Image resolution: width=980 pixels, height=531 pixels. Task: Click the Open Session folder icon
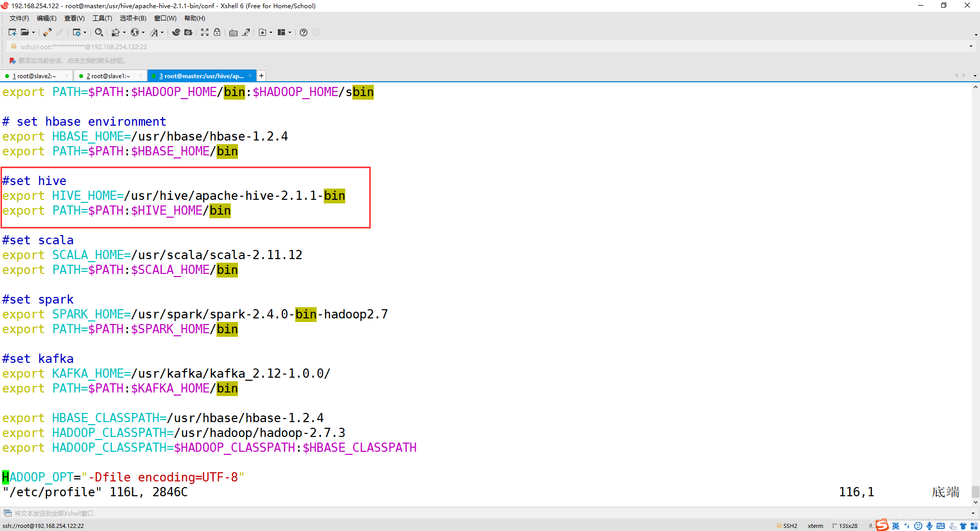click(25, 32)
